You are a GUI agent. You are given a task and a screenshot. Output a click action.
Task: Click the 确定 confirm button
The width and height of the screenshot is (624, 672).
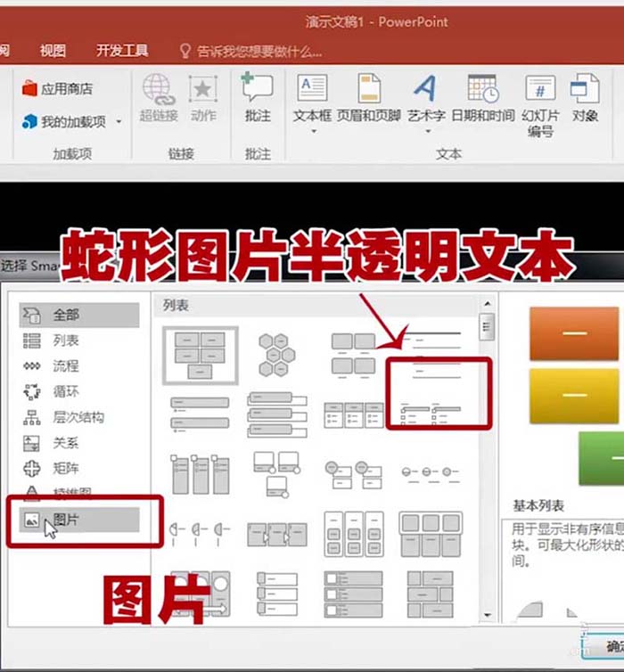[x=603, y=647]
